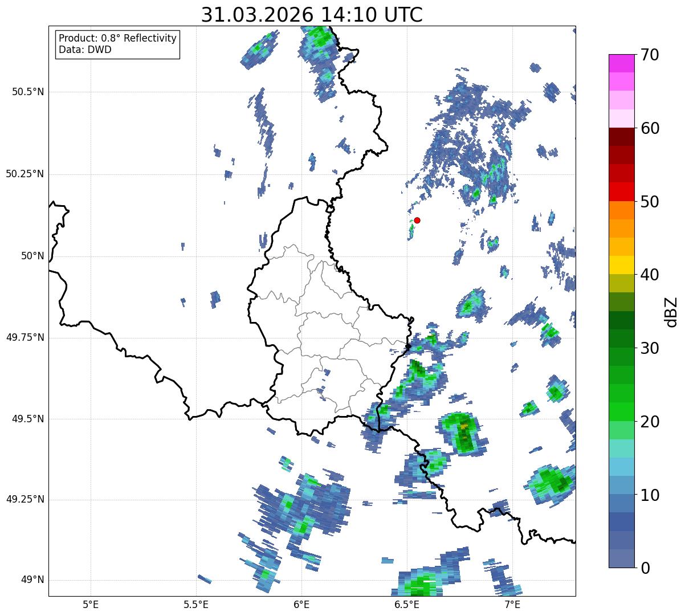Click the "50.5°N" latitude label

coord(28,92)
